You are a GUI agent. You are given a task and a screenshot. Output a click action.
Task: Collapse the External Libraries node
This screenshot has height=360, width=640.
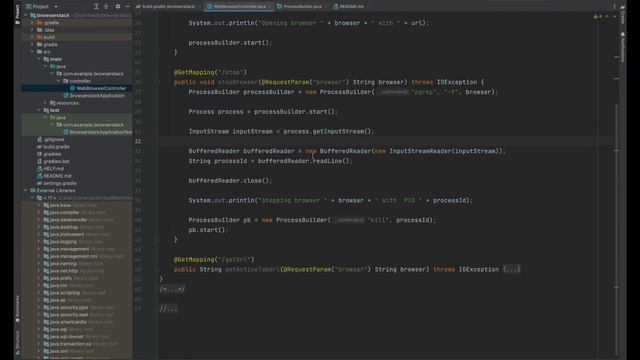pos(26,191)
